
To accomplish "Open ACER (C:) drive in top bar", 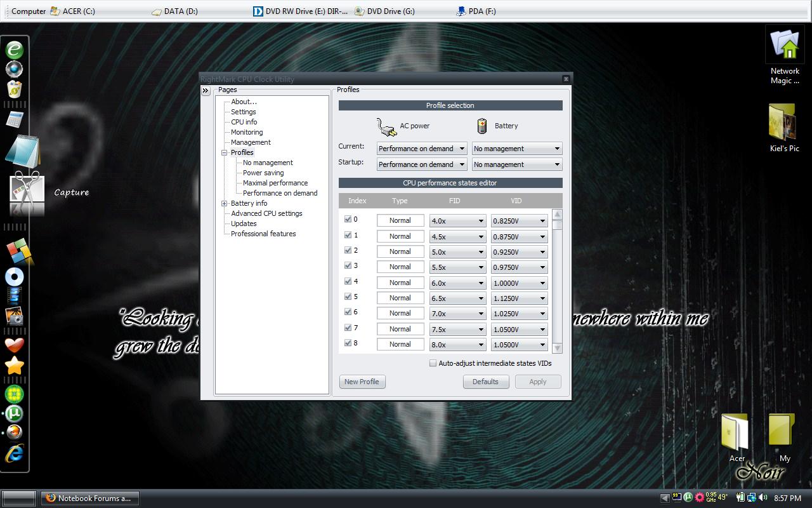I will pyautogui.click(x=72, y=11).
